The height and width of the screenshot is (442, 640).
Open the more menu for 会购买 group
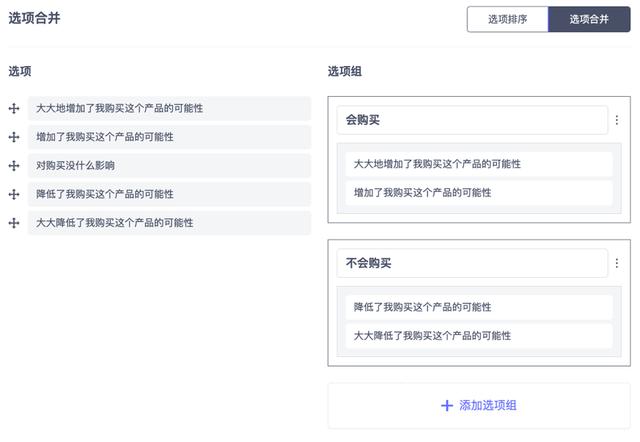click(616, 120)
